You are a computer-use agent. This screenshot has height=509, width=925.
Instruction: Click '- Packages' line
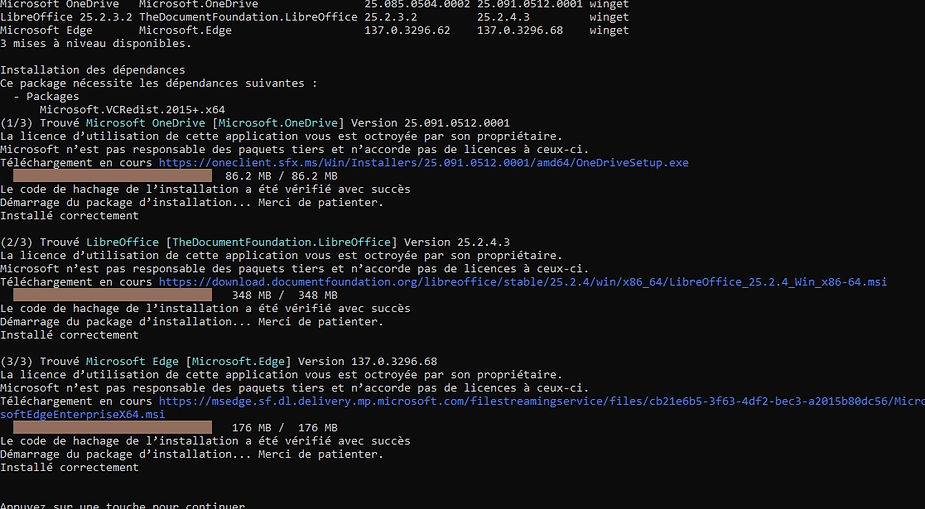[46, 97]
